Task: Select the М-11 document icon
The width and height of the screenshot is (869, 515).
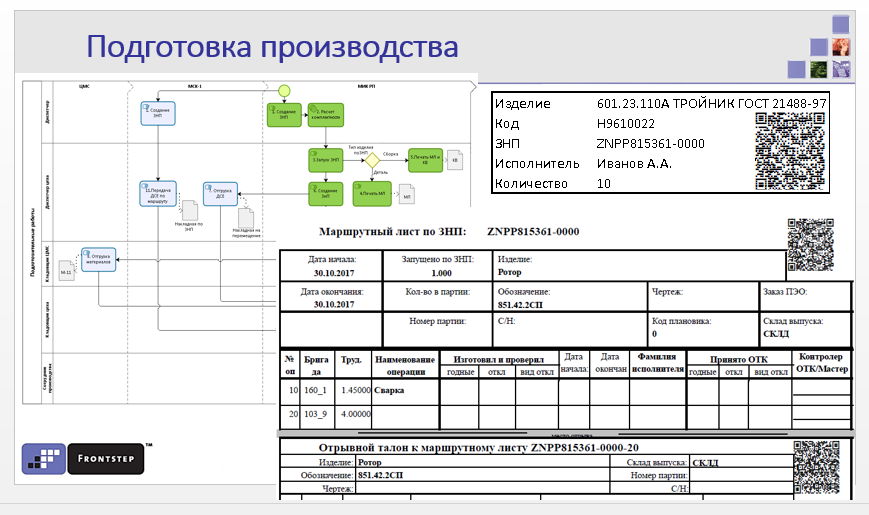Action: tap(65, 271)
